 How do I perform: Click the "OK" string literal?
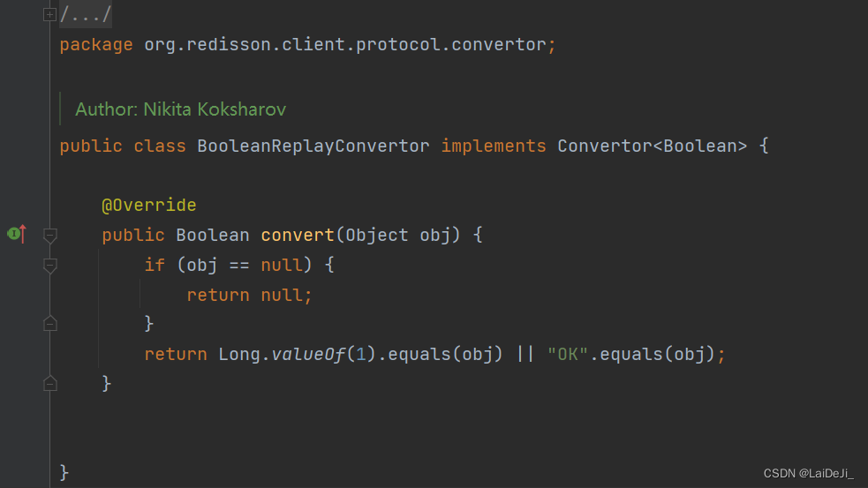[x=567, y=354]
